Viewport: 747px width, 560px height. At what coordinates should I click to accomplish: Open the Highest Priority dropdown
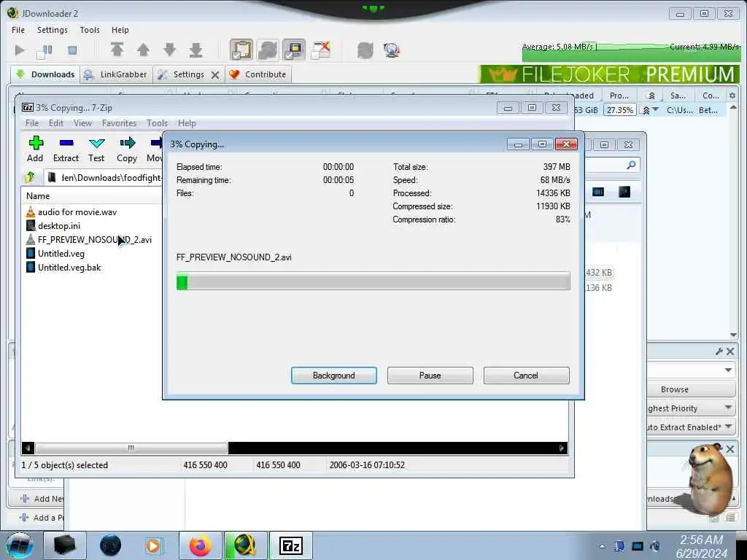[690, 408]
